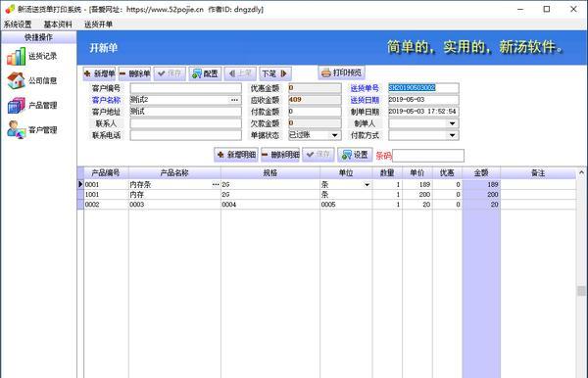The width and height of the screenshot is (588, 378).
Task: Click the 新增单 button
Action: tap(99, 73)
